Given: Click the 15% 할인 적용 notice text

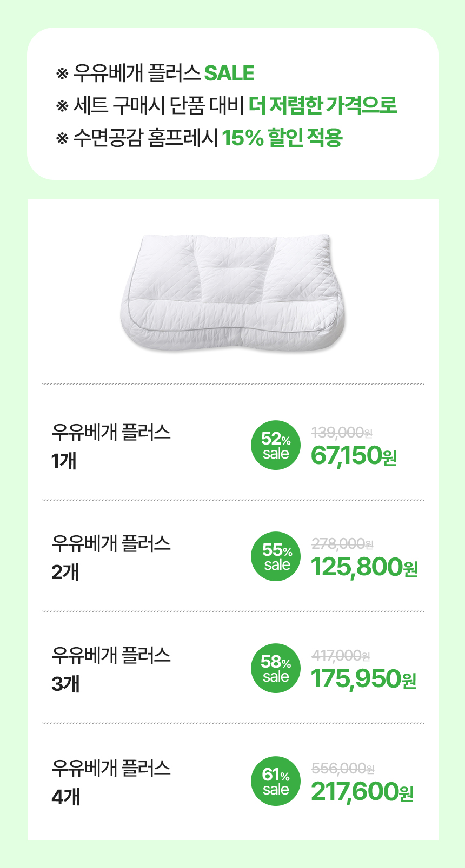Looking at the screenshot, I should click(x=282, y=138).
